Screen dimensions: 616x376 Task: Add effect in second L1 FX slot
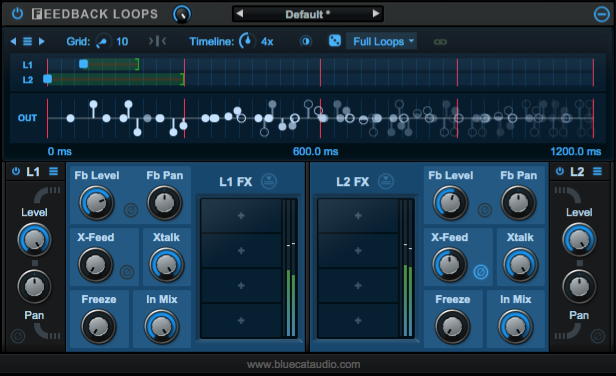coord(241,250)
